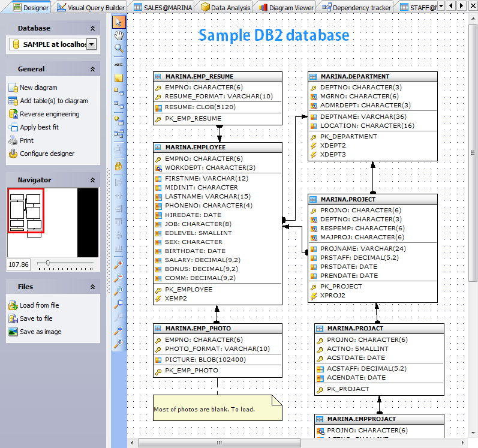Switch to the Designer tab
The height and width of the screenshot is (448, 478).
click(x=31, y=8)
